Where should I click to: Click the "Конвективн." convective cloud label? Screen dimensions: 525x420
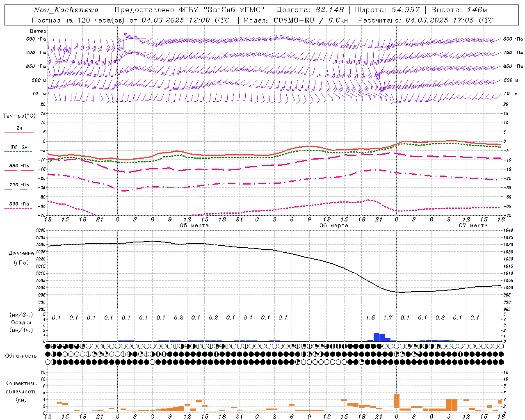(21, 383)
